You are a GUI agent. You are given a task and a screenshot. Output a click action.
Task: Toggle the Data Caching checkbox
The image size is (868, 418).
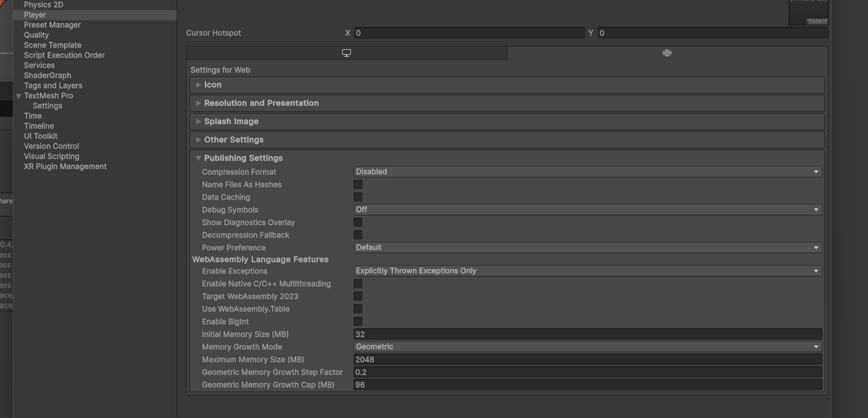click(x=358, y=197)
